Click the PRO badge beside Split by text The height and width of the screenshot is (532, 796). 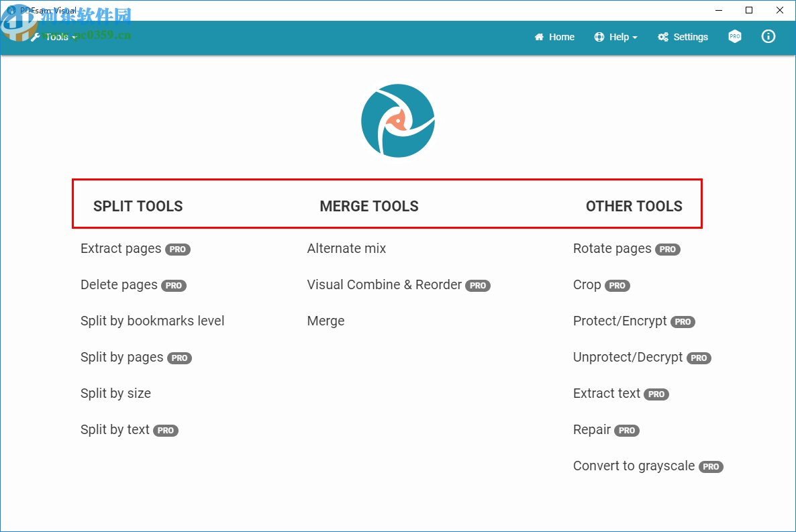(x=166, y=431)
